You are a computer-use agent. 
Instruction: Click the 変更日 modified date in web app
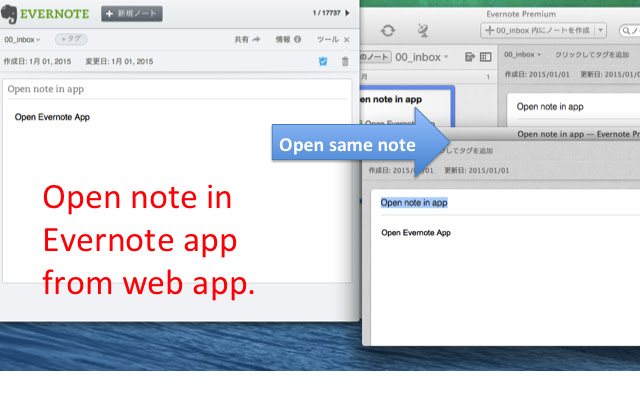click(x=119, y=62)
